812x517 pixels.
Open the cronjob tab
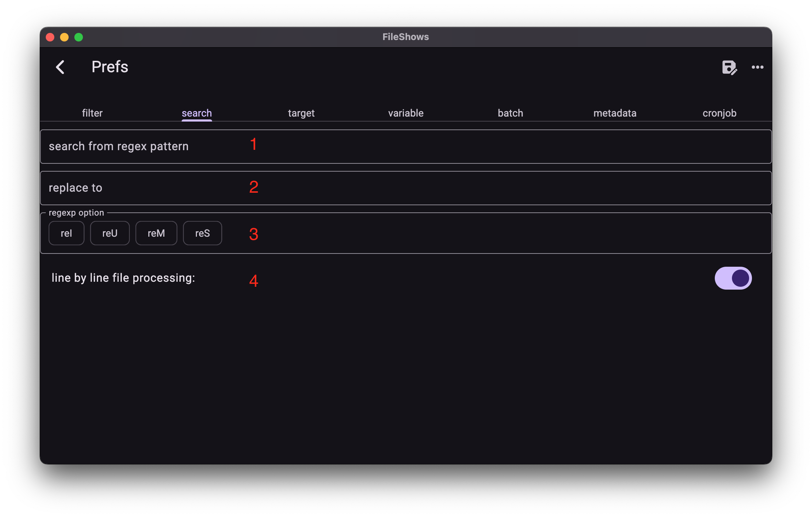[719, 113]
